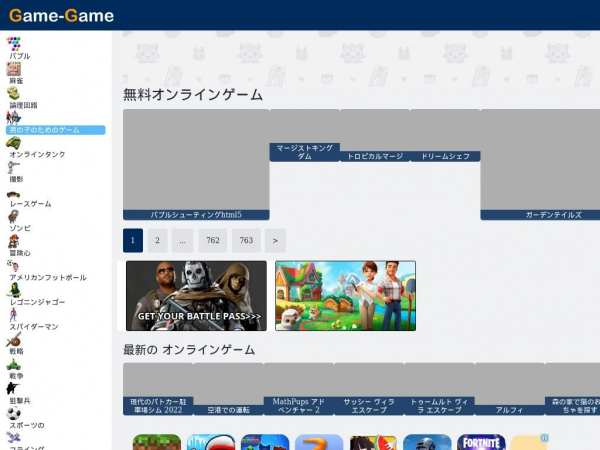600x450 pixels.
Task: Select the 麻雀 menu label
Action: click(16, 81)
